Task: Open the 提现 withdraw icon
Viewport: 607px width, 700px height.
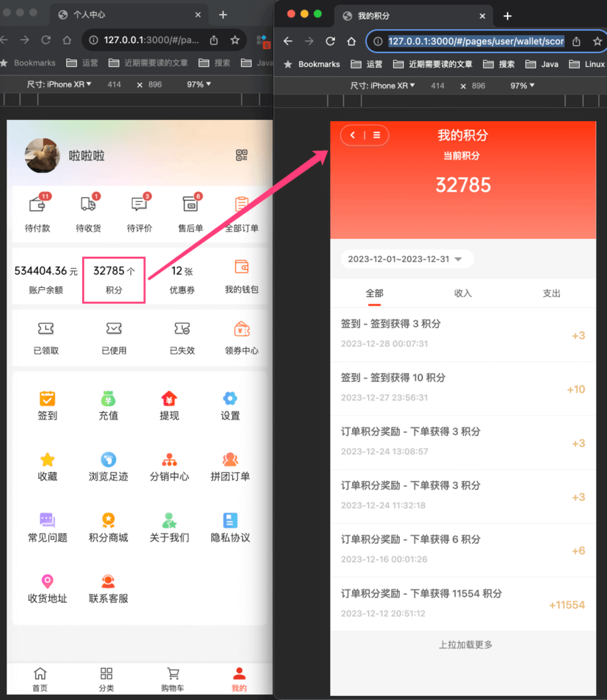Action: (x=169, y=399)
